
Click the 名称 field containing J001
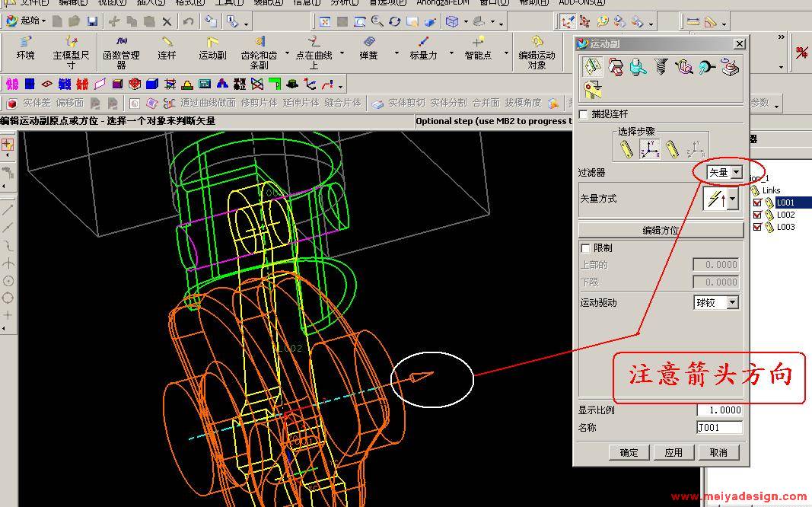pyautogui.click(x=720, y=428)
